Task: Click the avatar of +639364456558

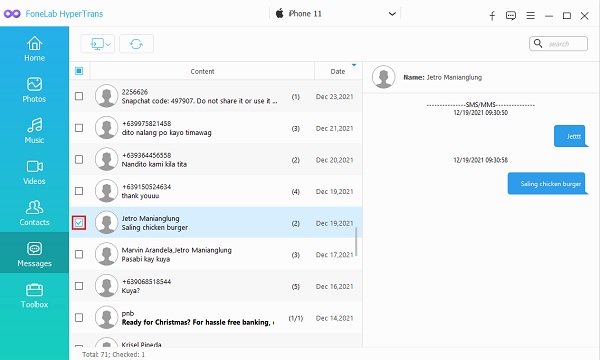Action: pos(106,159)
